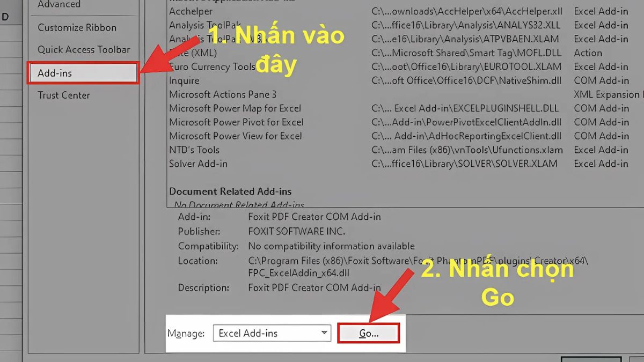Click the Foxit PDF Creator COM Add-in name
Image resolution: width=644 pixels, height=362 pixels.
click(x=314, y=217)
